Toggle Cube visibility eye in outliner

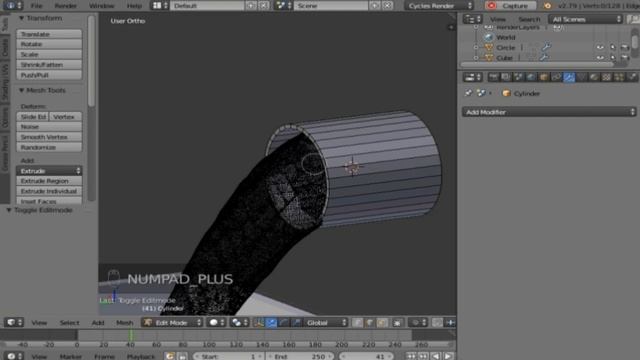[600, 58]
